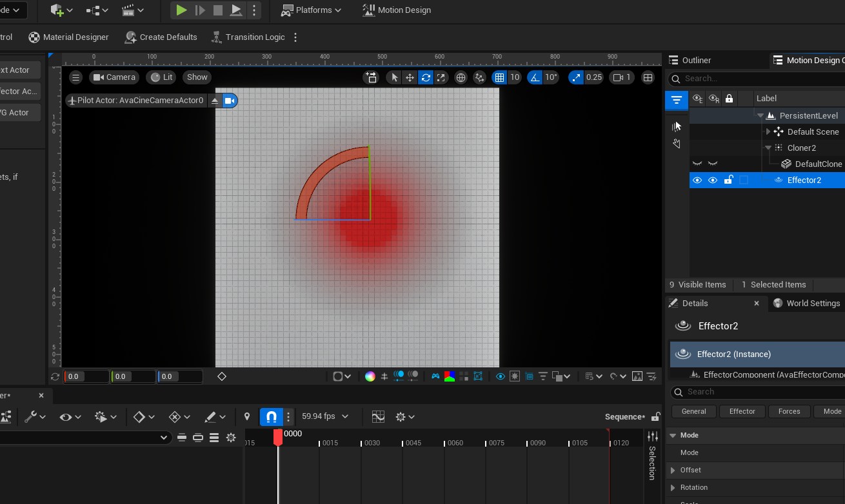Click the Outliner filter button

[x=676, y=100]
